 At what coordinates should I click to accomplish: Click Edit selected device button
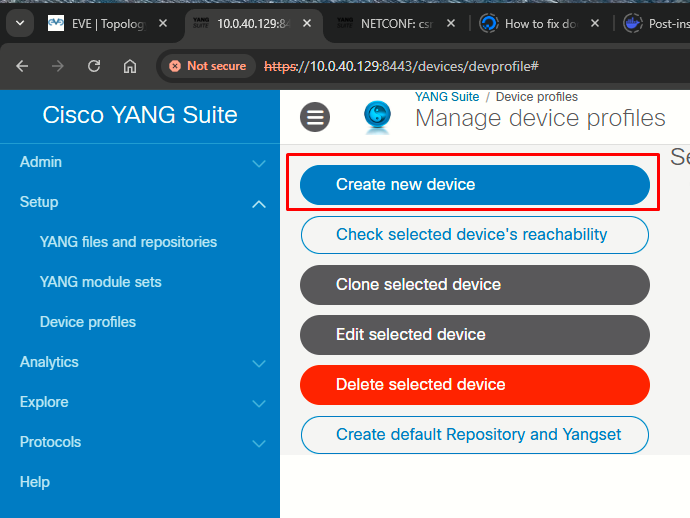pos(475,335)
